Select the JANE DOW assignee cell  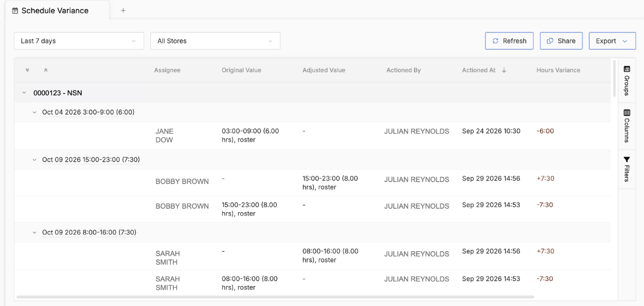(x=165, y=136)
